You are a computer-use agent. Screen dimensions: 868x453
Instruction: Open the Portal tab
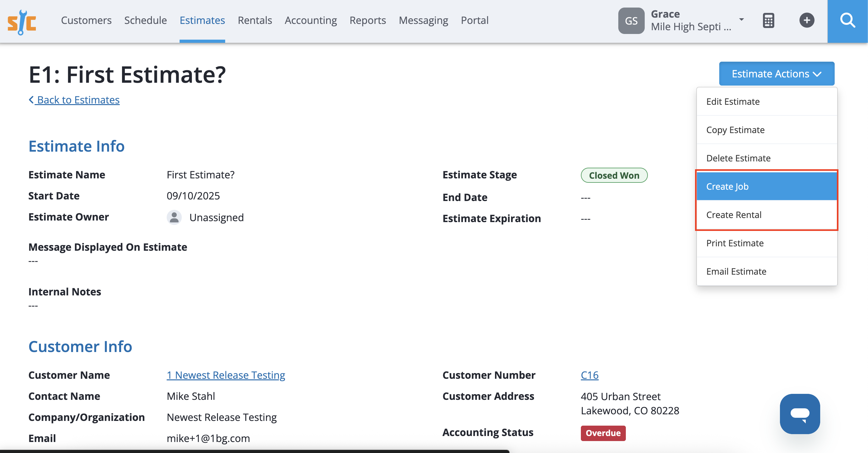click(x=475, y=20)
